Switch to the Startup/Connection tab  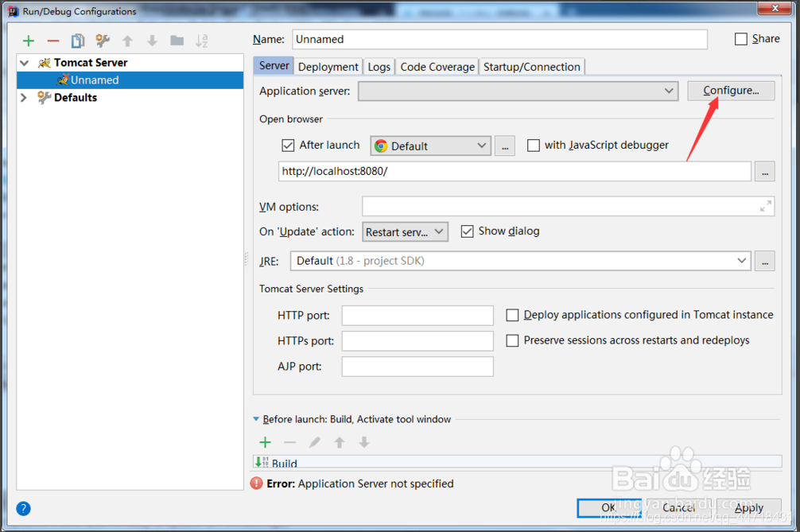532,67
